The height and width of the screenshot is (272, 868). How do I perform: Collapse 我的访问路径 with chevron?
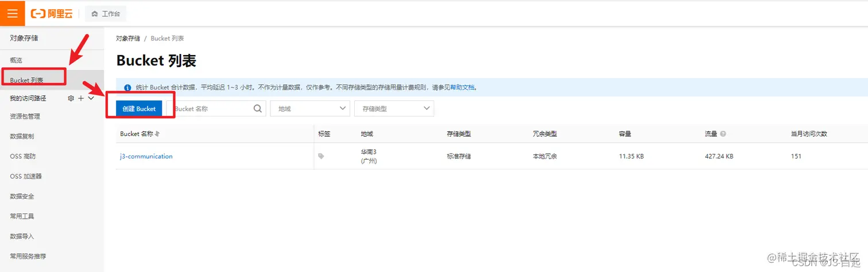(x=91, y=98)
